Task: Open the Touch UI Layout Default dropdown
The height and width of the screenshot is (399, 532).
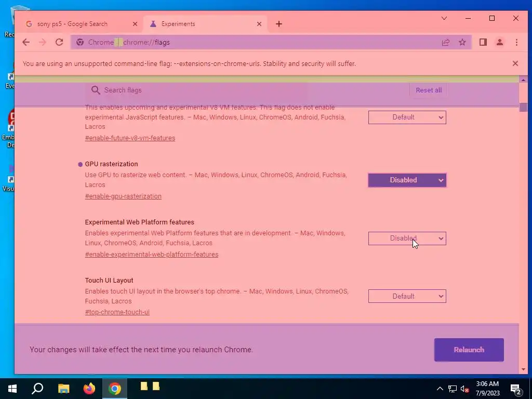Action: click(407, 296)
